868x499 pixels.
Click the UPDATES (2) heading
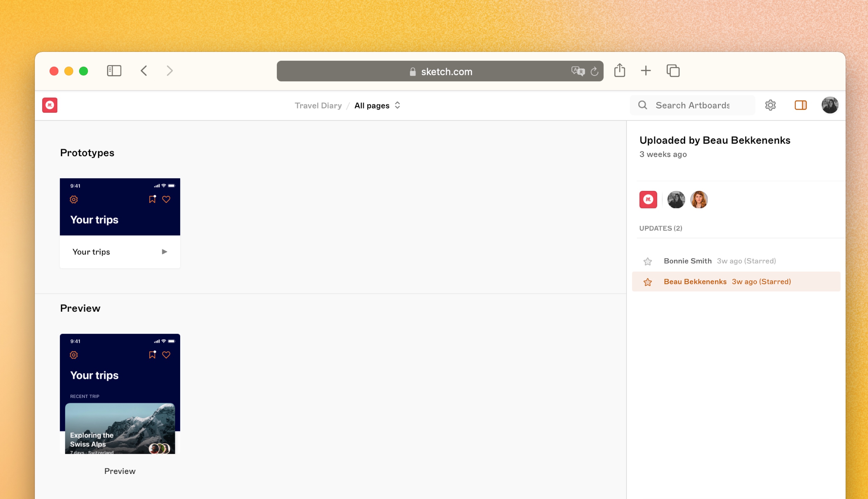click(x=660, y=228)
